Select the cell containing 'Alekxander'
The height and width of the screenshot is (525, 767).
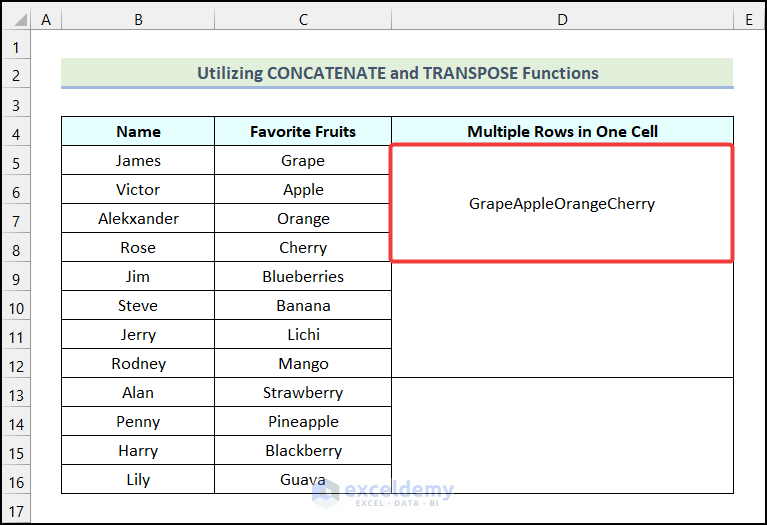point(138,218)
